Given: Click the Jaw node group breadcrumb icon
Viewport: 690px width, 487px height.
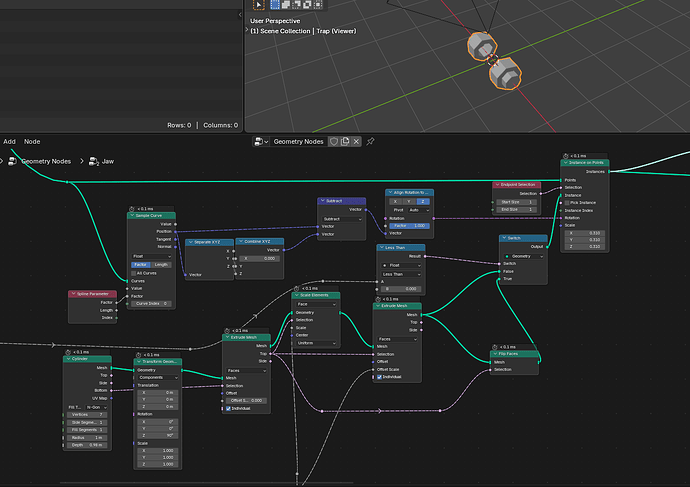Looking at the screenshot, I should click(93, 161).
